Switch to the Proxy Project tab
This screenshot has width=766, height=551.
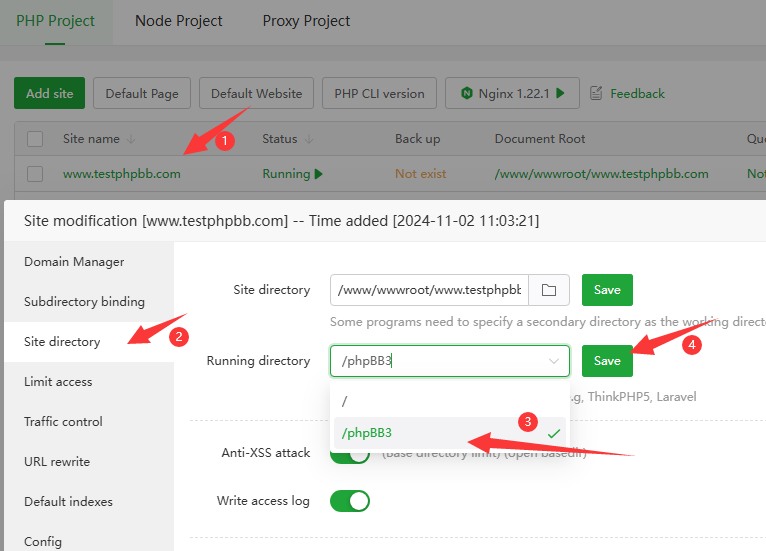tap(306, 21)
